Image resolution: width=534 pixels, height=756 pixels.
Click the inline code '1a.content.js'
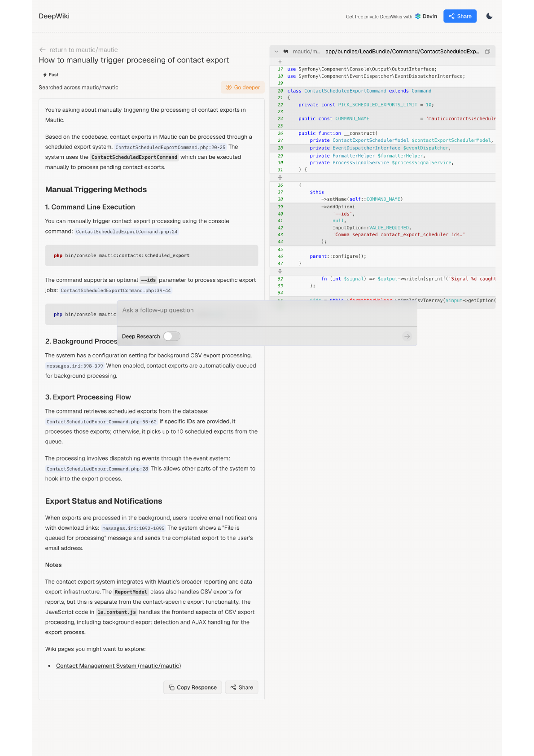click(x=117, y=612)
